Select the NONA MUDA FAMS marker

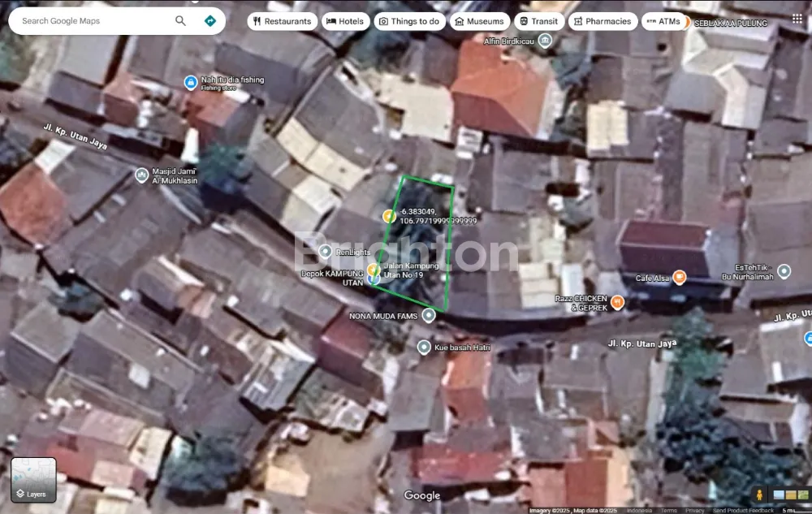[x=429, y=315]
